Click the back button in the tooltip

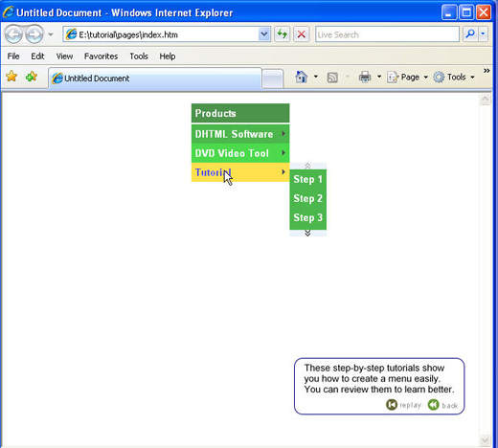(443, 405)
